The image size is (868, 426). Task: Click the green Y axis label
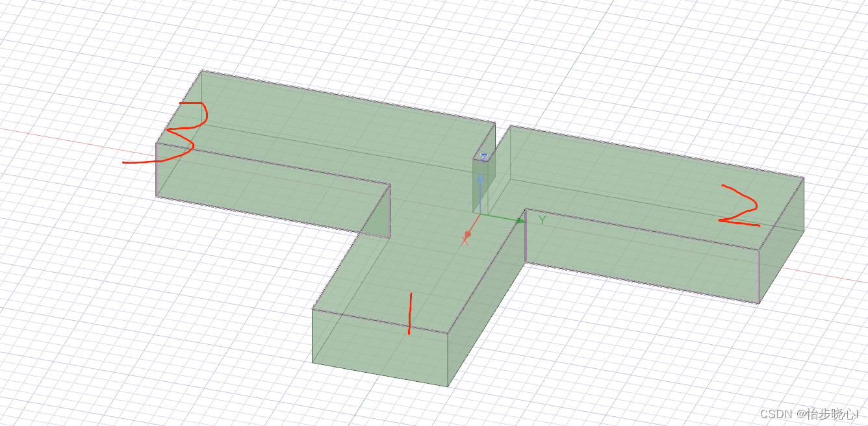pos(542,220)
